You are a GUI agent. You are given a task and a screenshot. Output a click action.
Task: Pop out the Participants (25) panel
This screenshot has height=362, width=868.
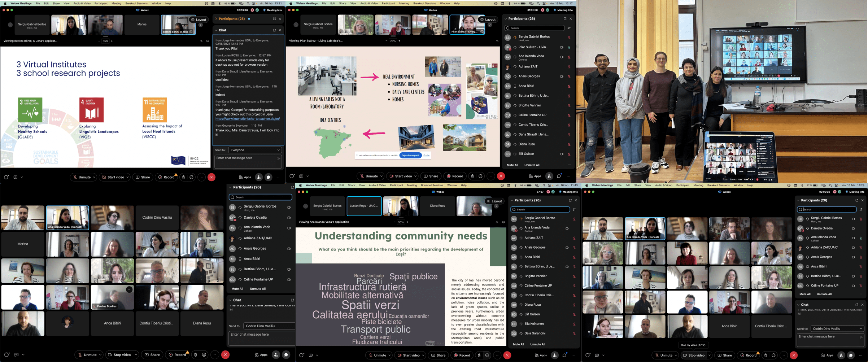point(274,19)
